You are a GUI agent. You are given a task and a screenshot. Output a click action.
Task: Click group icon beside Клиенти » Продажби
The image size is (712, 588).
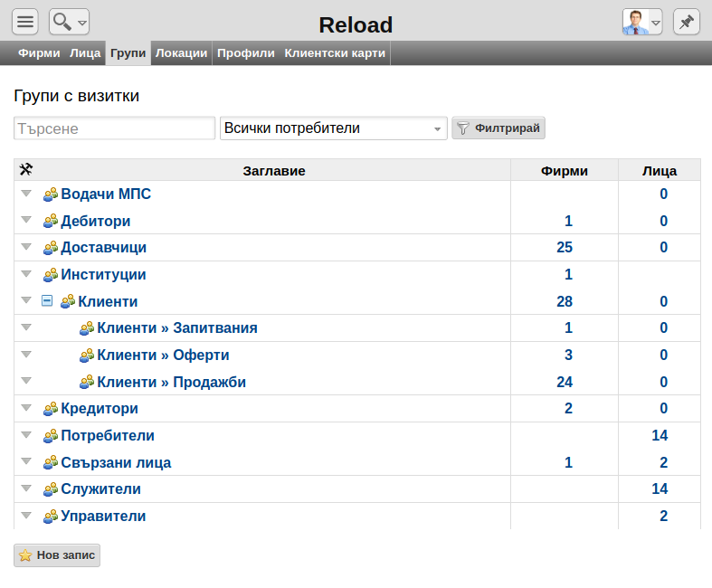87,382
